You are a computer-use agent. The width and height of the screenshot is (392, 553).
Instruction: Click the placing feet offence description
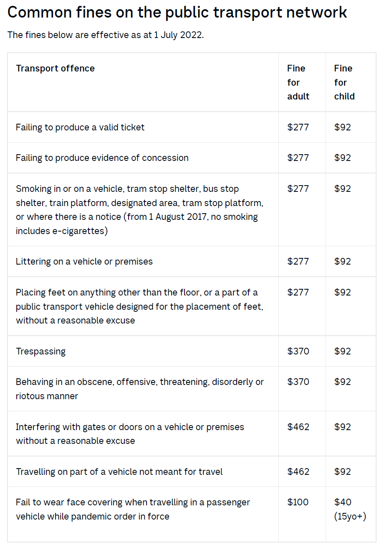click(x=139, y=306)
